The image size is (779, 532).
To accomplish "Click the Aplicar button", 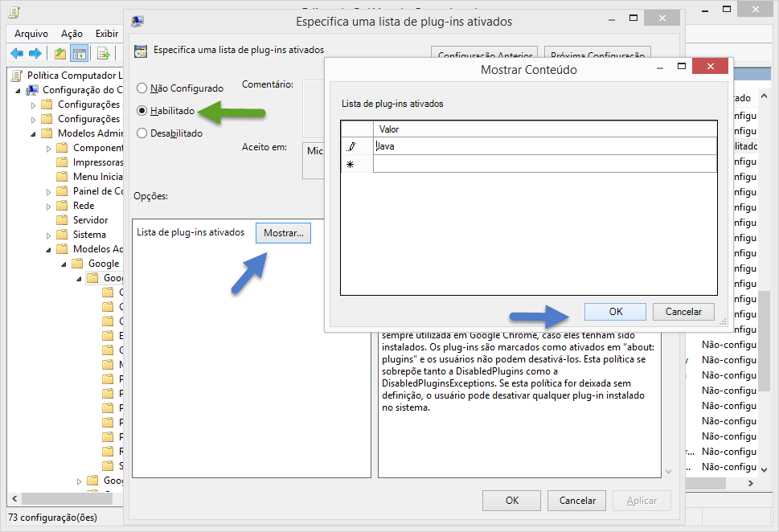I will [x=642, y=500].
